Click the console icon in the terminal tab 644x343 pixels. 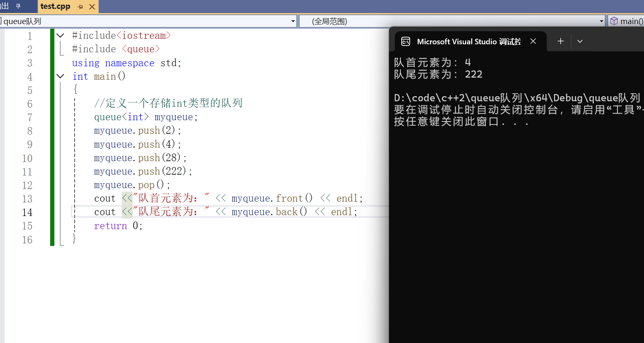pyautogui.click(x=406, y=41)
